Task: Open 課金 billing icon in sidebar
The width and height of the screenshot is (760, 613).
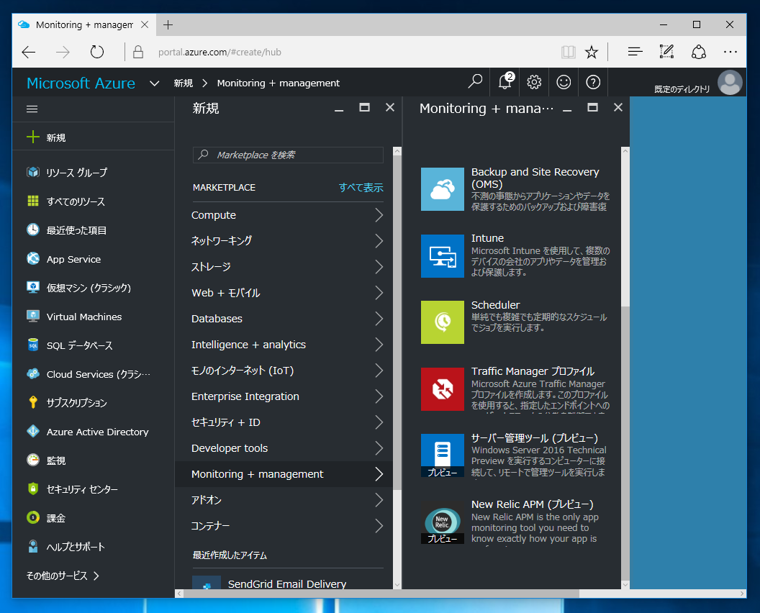Action: (33, 518)
